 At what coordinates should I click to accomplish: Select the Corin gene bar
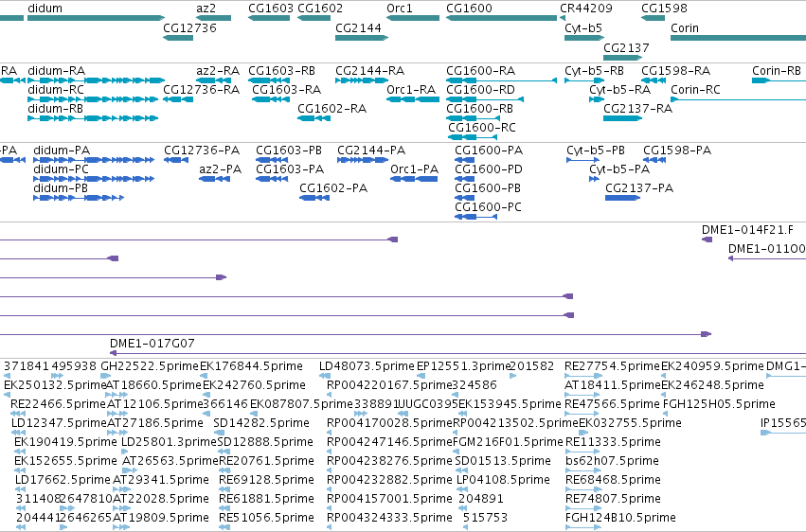tap(738, 38)
